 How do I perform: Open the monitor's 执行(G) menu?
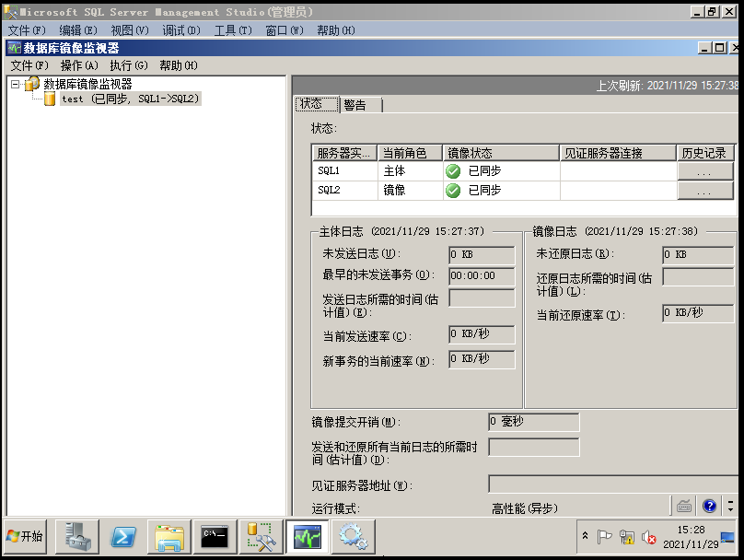tap(129, 65)
